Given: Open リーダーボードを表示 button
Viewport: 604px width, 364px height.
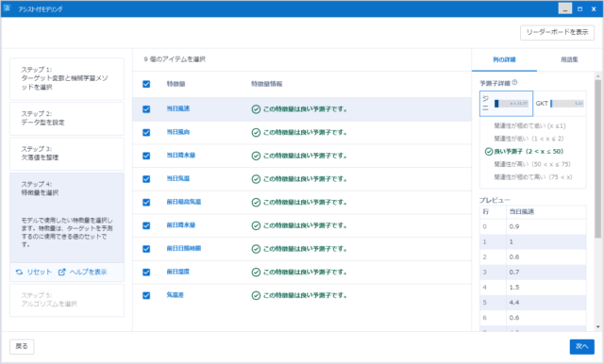Looking at the screenshot, I should pos(557,32).
